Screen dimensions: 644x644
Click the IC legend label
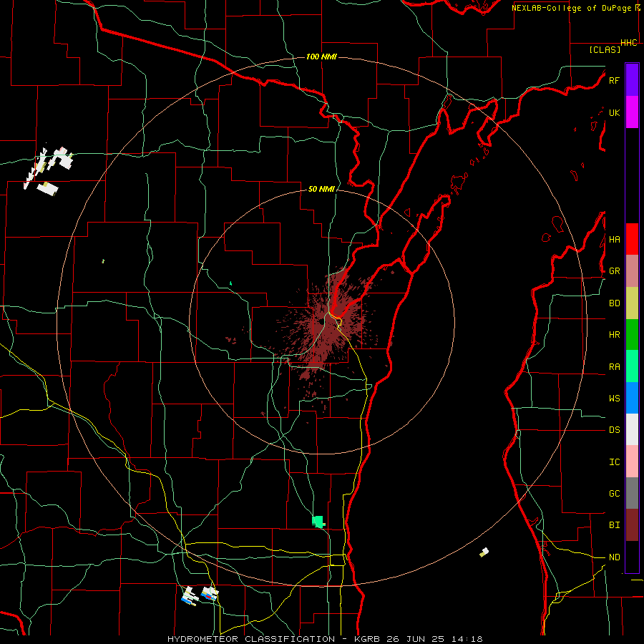(614, 462)
